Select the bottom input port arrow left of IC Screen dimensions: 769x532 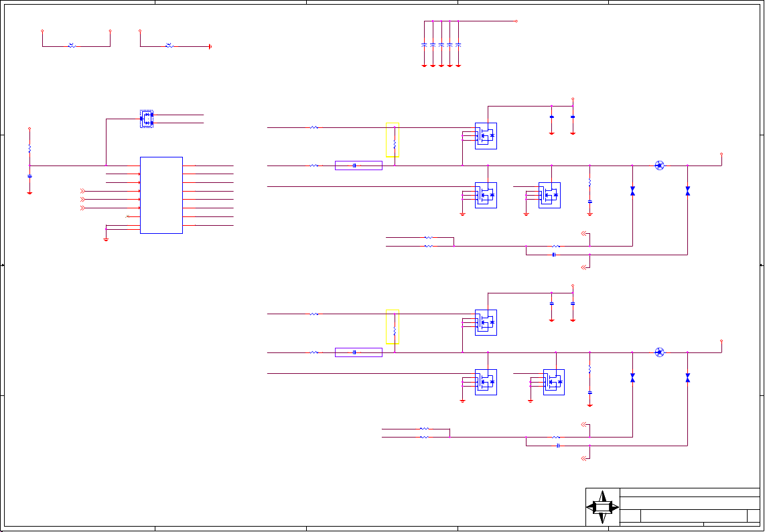(82, 208)
